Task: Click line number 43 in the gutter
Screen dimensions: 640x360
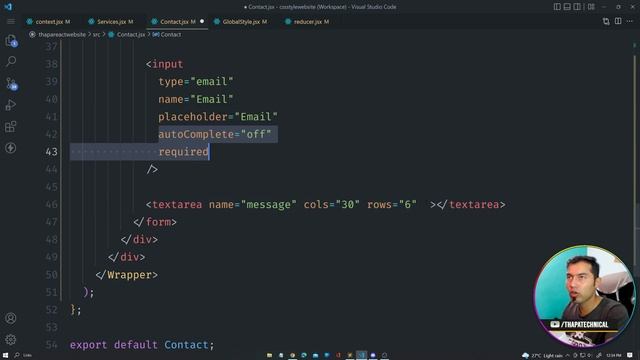Action: (x=51, y=152)
